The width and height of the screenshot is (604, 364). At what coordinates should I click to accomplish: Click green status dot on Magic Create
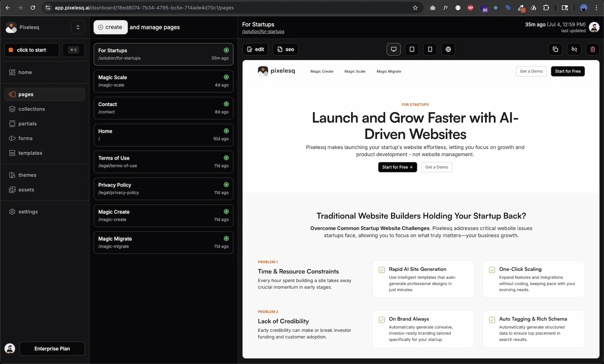pyautogui.click(x=226, y=212)
